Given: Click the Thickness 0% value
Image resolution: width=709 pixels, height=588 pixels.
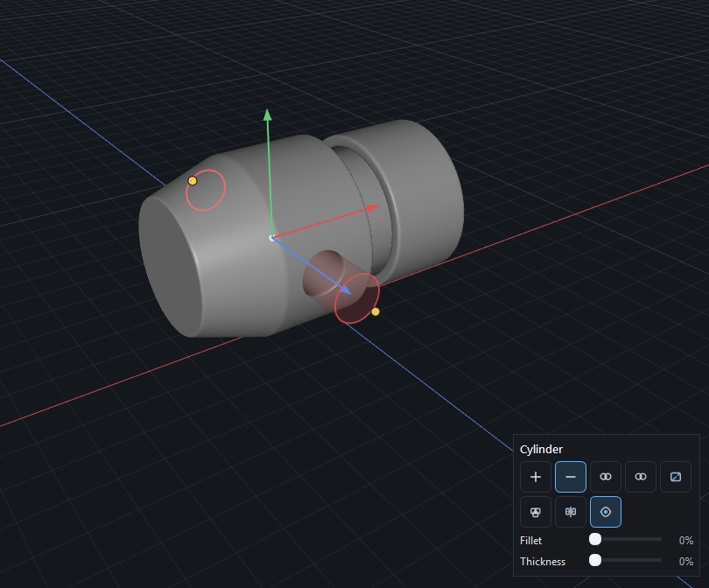Looking at the screenshot, I should (x=685, y=562).
